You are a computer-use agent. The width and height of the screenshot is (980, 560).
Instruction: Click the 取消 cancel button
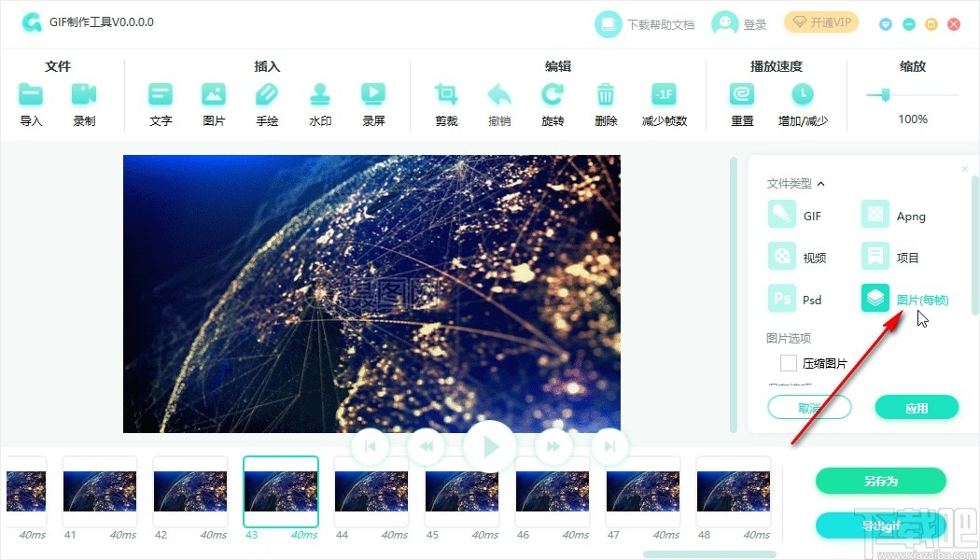[x=809, y=408]
